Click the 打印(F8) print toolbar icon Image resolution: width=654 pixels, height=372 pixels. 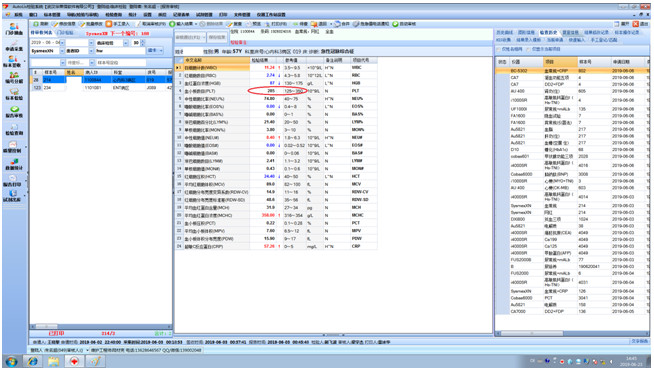coord(267,24)
